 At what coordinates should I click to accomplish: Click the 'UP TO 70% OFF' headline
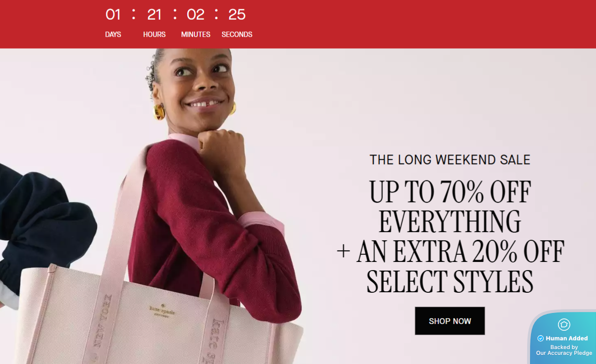pos(450,192)
